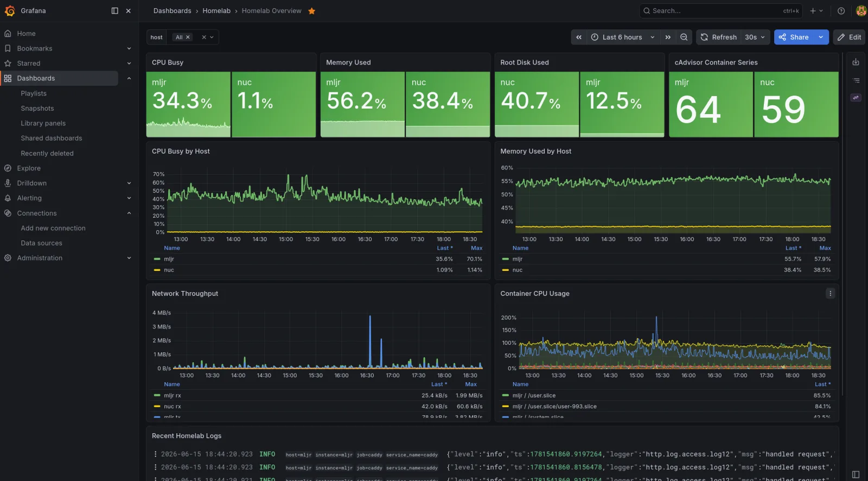Click the Grafana logo icon
Screen dimensions: 868x481
10,11
